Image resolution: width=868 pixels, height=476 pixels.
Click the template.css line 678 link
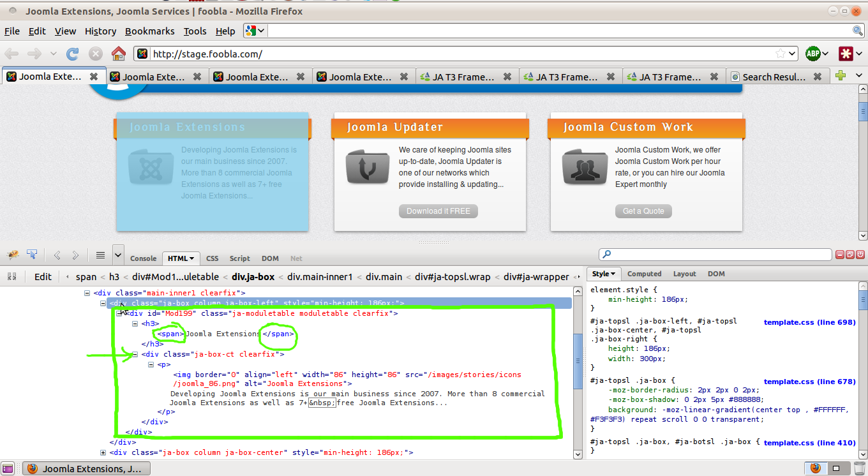click(809, 382)
